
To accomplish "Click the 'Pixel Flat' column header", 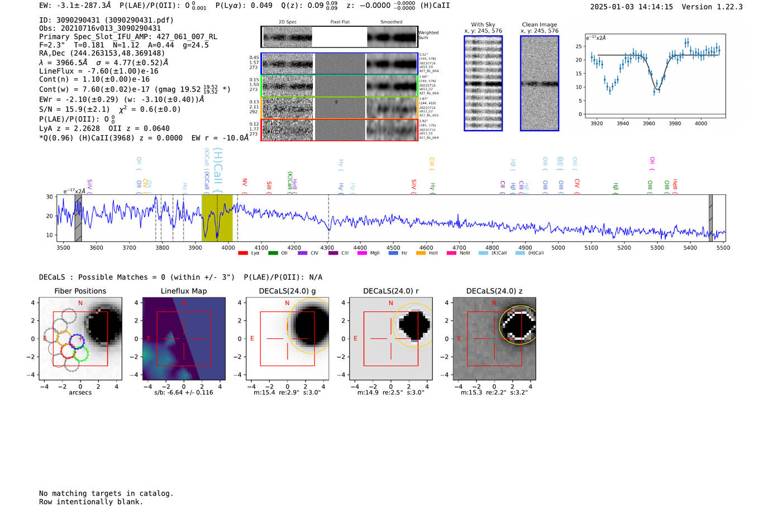I will (x=340, y=22).
